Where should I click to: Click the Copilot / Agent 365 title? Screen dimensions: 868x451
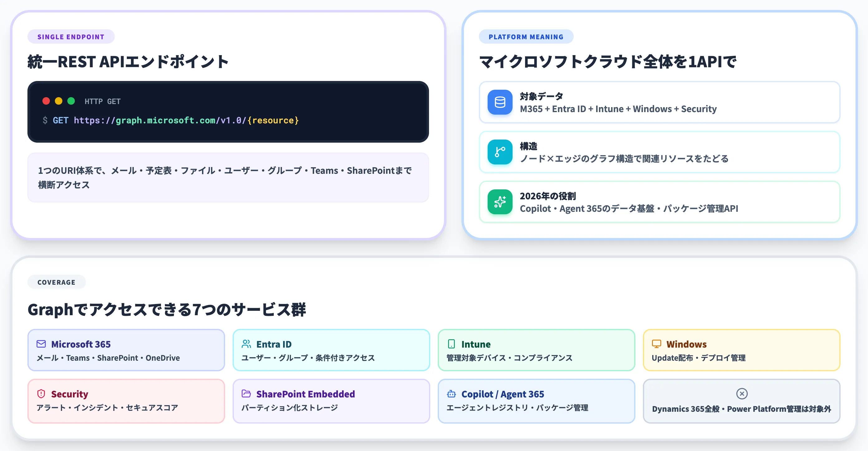coord(503,394)
